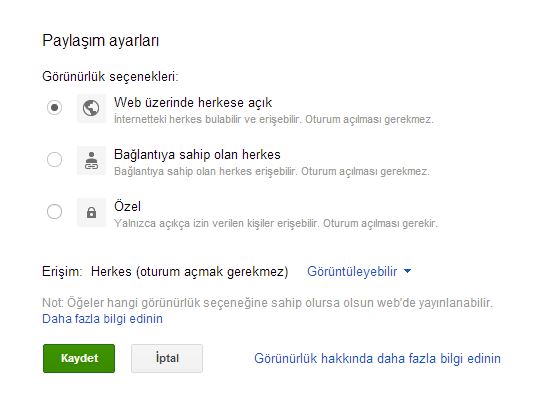543x403 pixels.
Task: Select the 'Bağlantıya sahip olan herkes' radio button
Action: 54,160
